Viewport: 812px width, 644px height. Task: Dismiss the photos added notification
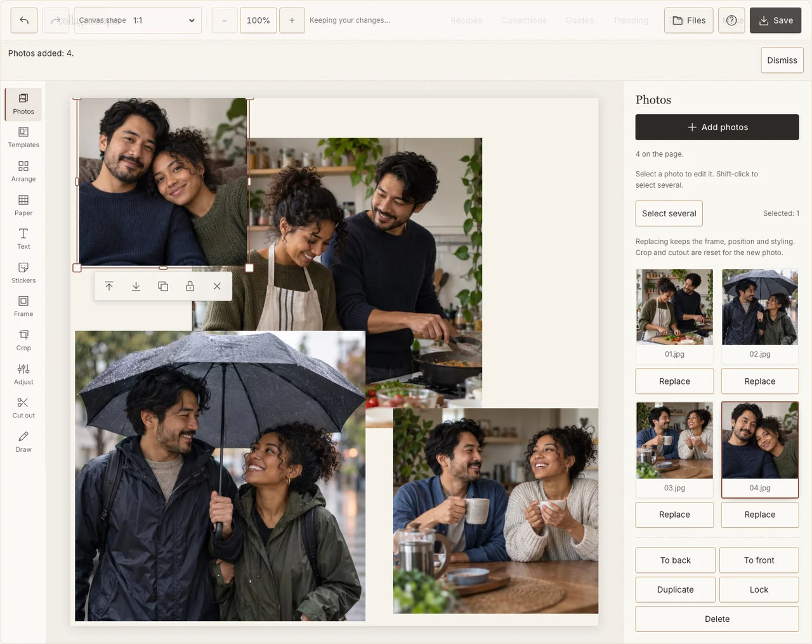(x=782, y=60)
